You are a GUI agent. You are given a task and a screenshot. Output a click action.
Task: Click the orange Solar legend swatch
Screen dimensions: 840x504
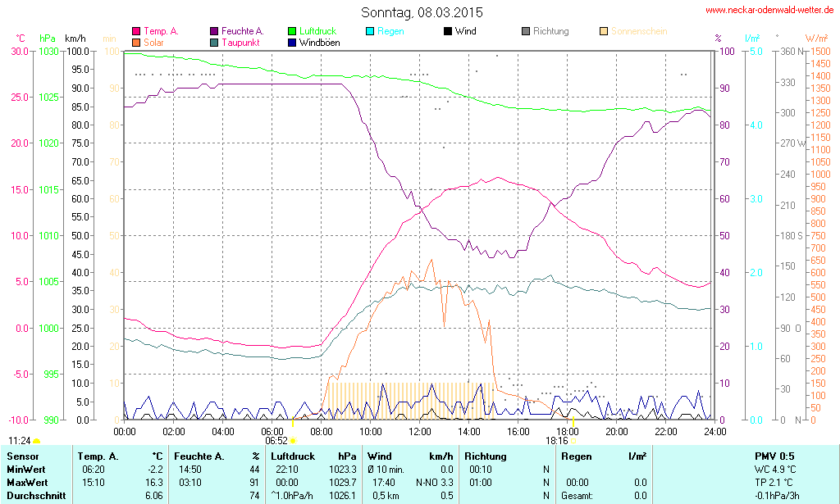(135, 42)
